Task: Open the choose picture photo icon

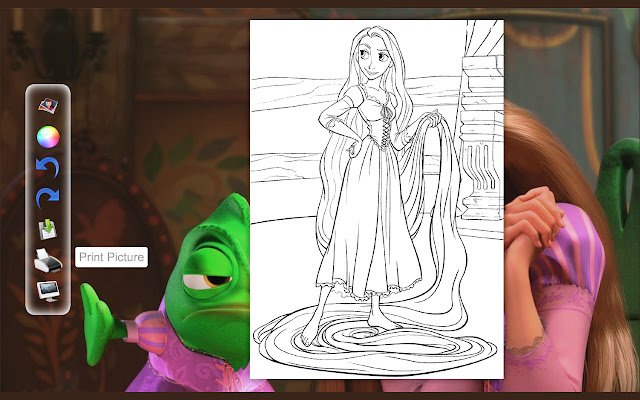Action: 48,106
